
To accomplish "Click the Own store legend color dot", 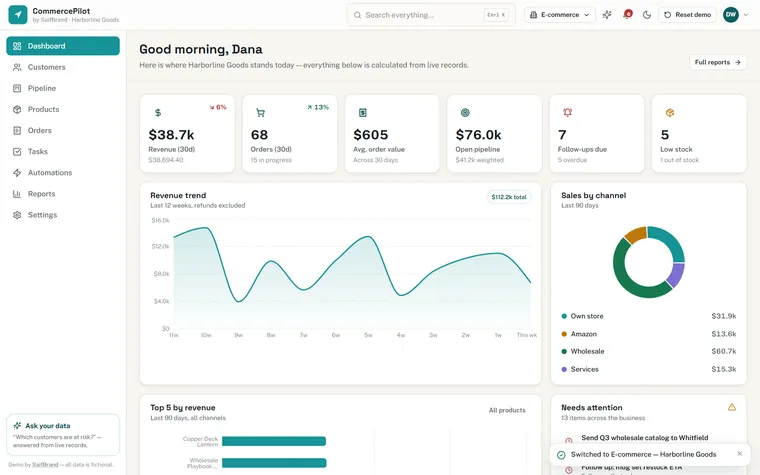I will pos(564,316).
